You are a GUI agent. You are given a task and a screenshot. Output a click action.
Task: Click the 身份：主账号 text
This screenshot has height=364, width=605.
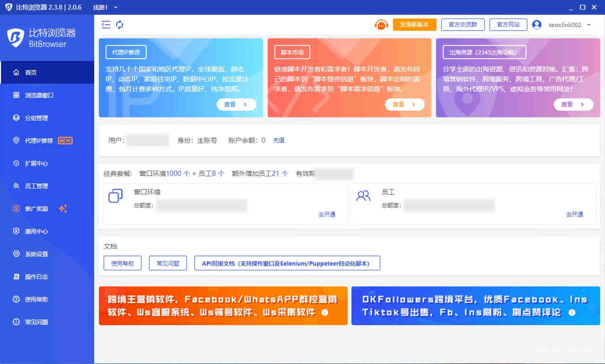point(197,140)
